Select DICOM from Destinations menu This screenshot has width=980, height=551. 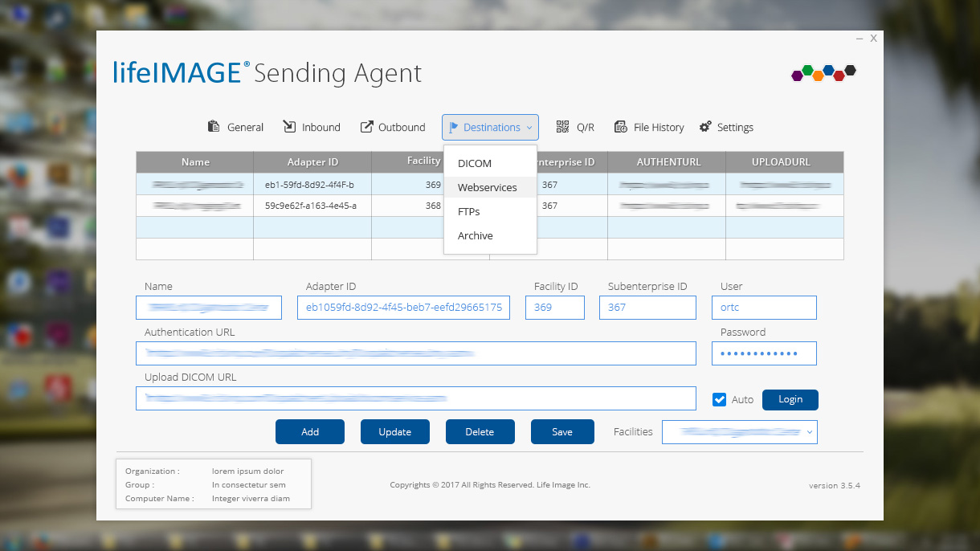pyautogui.click(x=490, y=163)
